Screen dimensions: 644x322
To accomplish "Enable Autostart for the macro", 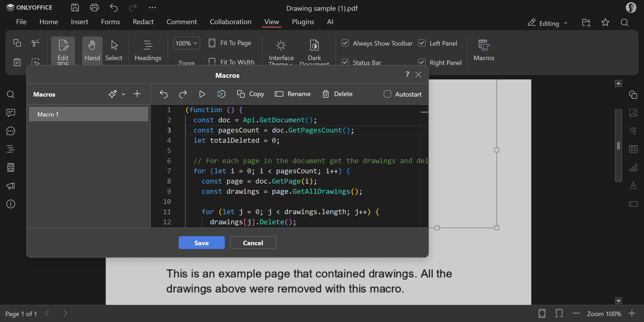I will [x=387, y=94].
